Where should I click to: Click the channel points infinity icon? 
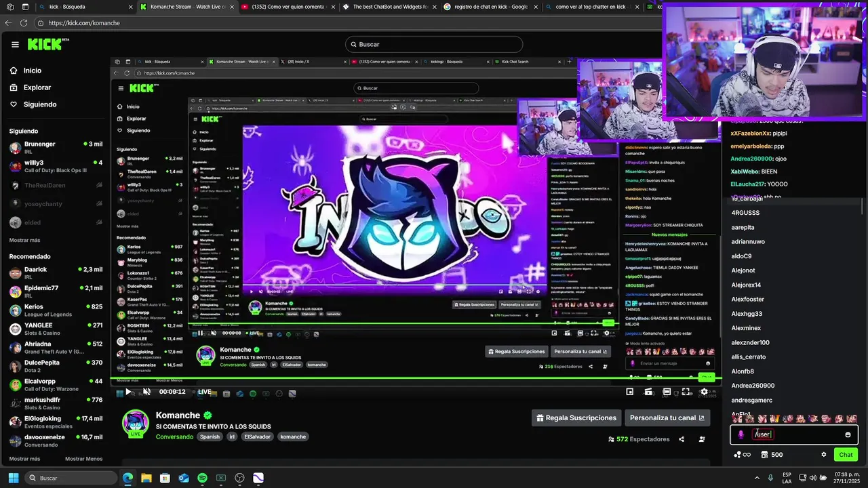743,455
